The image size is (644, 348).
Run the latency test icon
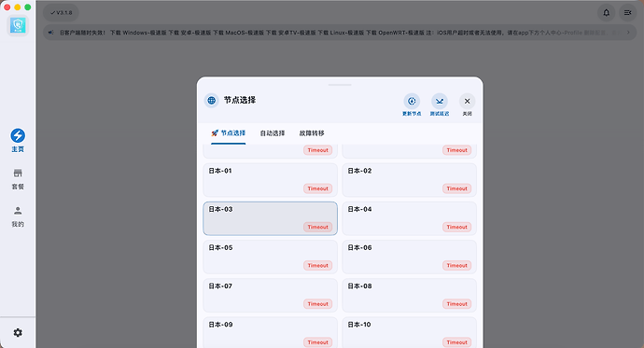tap(440, 101)
